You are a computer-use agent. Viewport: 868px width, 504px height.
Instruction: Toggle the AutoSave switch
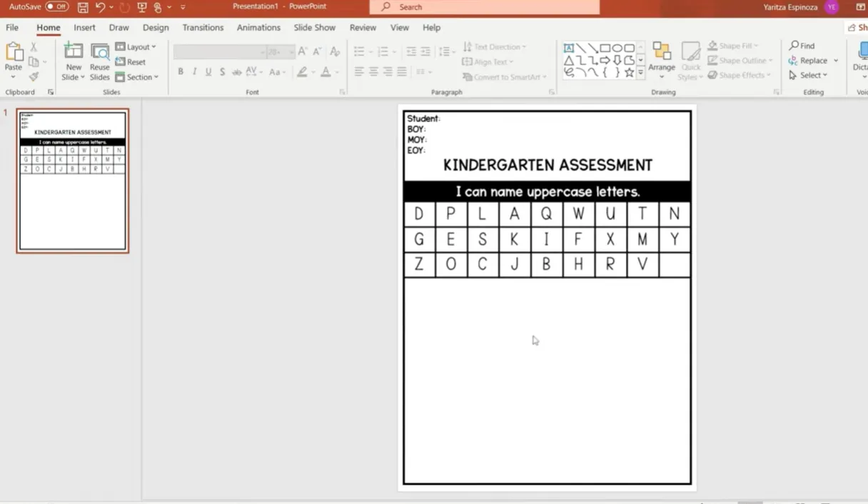tap(57, 6)
